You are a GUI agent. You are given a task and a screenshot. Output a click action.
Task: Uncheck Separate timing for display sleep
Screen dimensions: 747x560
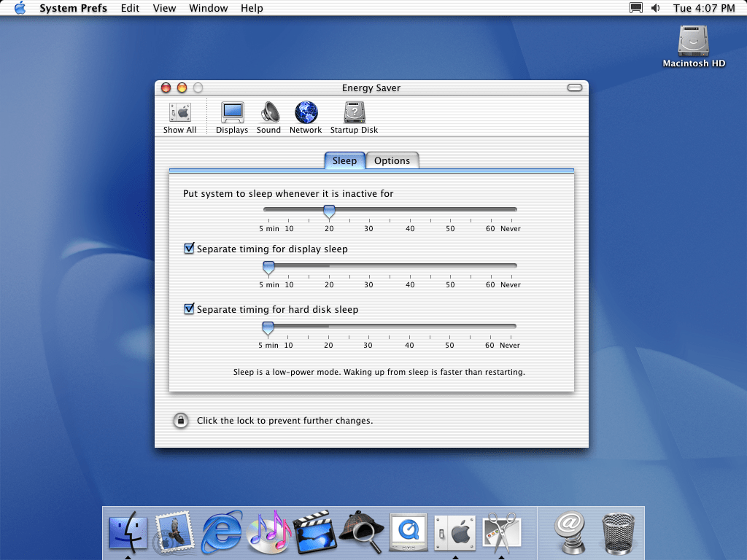click(x=189, y=249)
